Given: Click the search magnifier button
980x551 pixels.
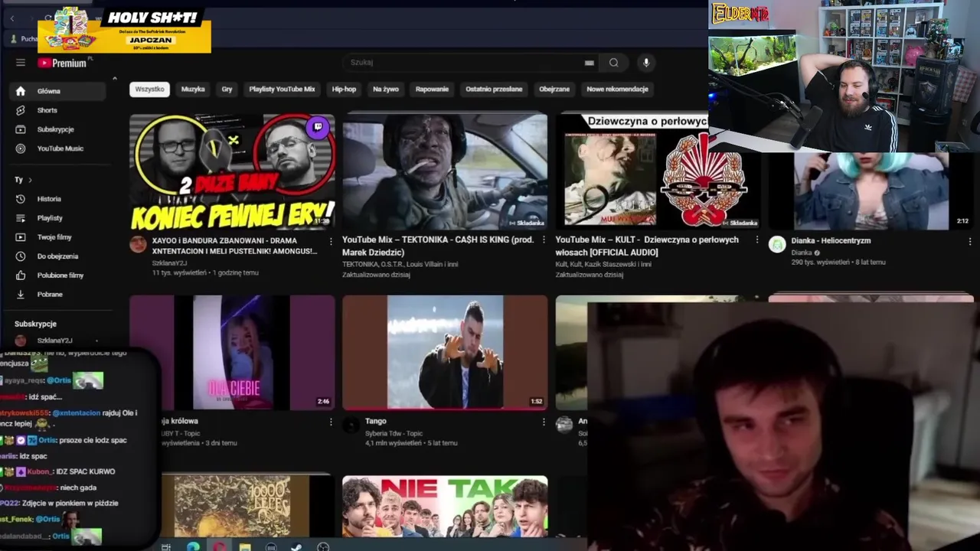Looking at the screenshot, I should tap(614, 63).
